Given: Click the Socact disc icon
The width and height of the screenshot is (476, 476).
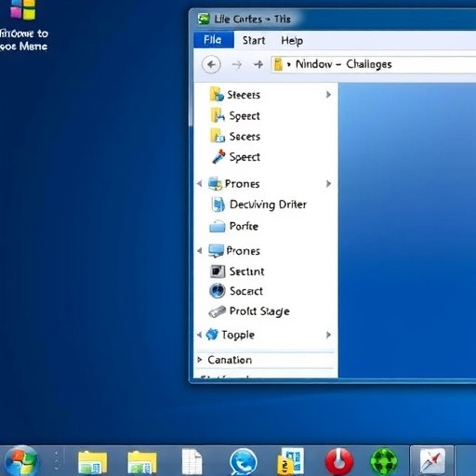Looking at the screenshot, I should coord(217,291).
